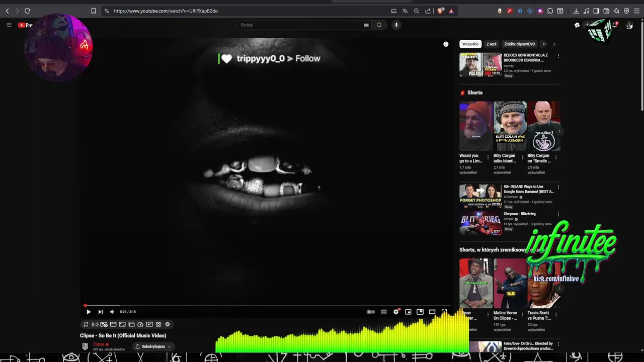This screenshot has height=362, width=644.
Task: Open the Leo AI sparkle icon
Action: tap(616, 11)
